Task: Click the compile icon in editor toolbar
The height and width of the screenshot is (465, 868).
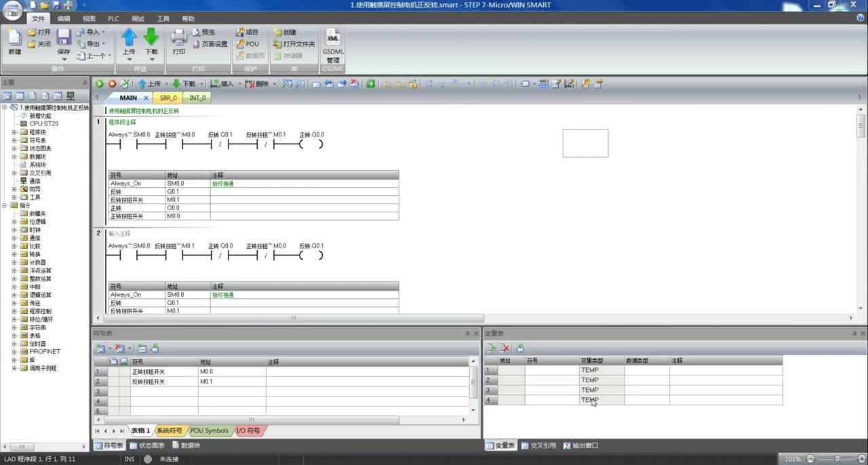Action: click(x=124, y=84)
